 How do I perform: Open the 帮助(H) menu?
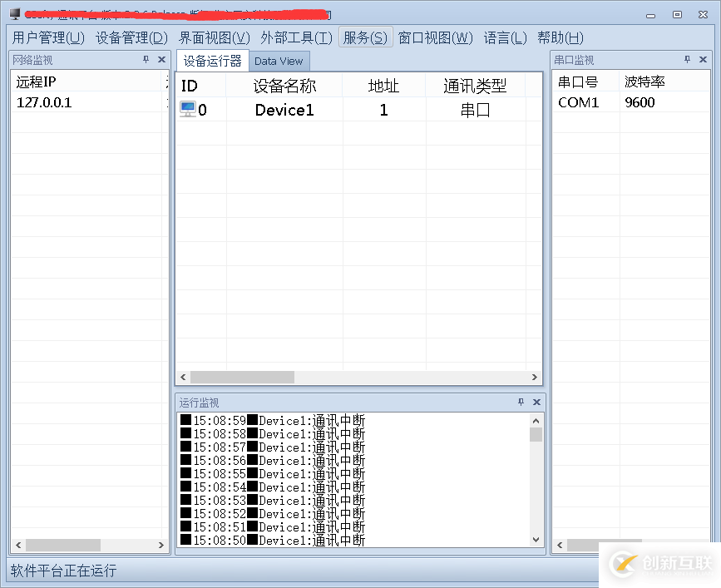click(x=560, y=37)
